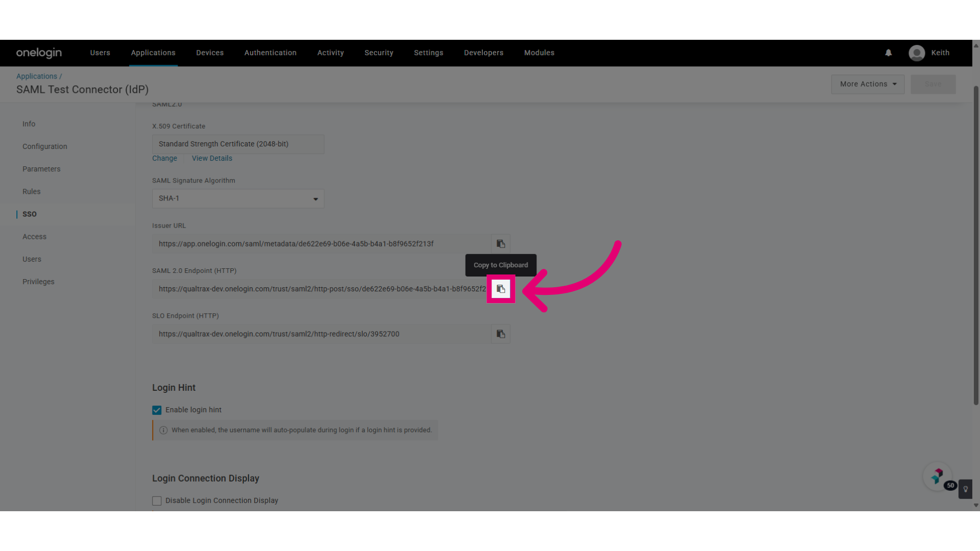Viewport: 980px width, 551px height.
Task: Click the scrollbar up arrow
Action: pyautogui.click(x=976, y=45)
